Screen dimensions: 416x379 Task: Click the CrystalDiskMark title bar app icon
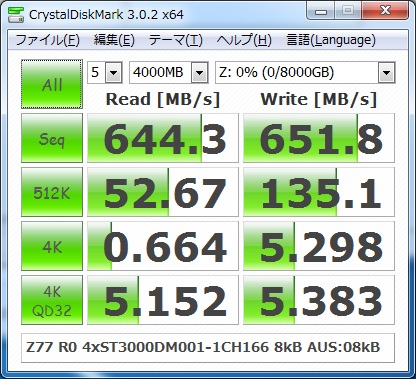(16, 14)
